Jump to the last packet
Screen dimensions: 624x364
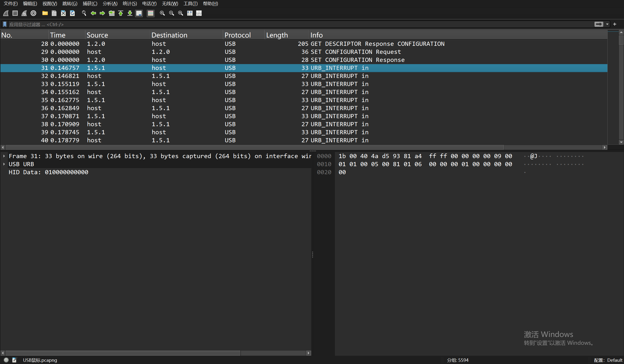pos(130,13)
